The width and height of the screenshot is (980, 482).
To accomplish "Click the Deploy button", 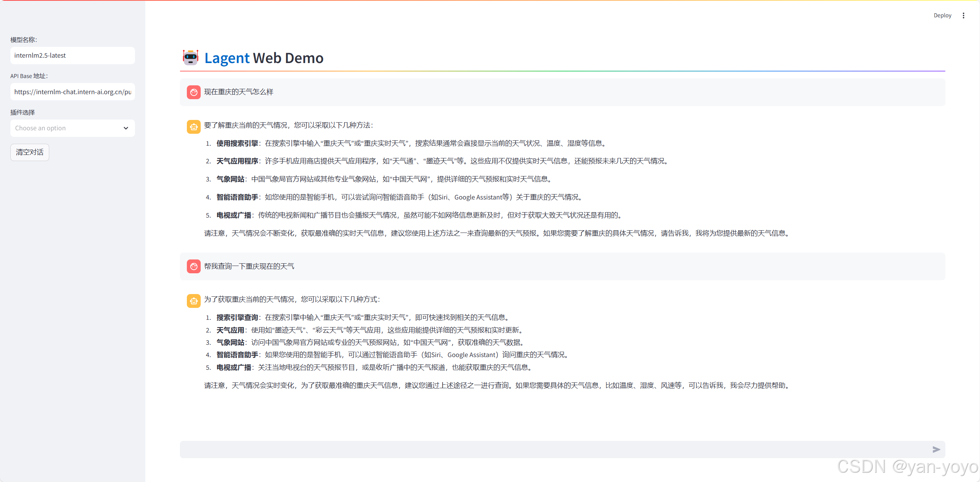I will click(x=942, y=15).
